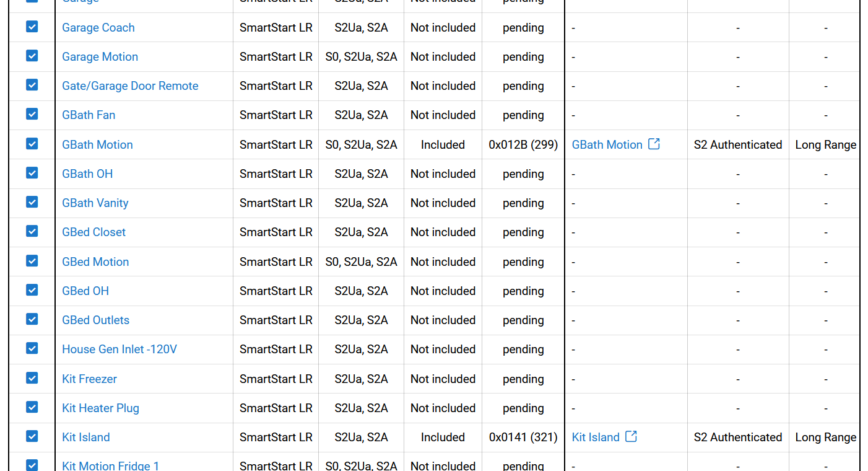The width and height of the screenshot is (868, 471).
Task: Uncheck the GBath Fan row checkbox
Action: (32, 114)
